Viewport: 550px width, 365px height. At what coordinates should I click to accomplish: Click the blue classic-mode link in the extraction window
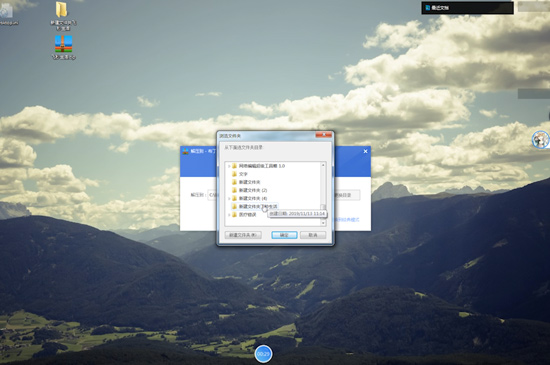point(347,220)
